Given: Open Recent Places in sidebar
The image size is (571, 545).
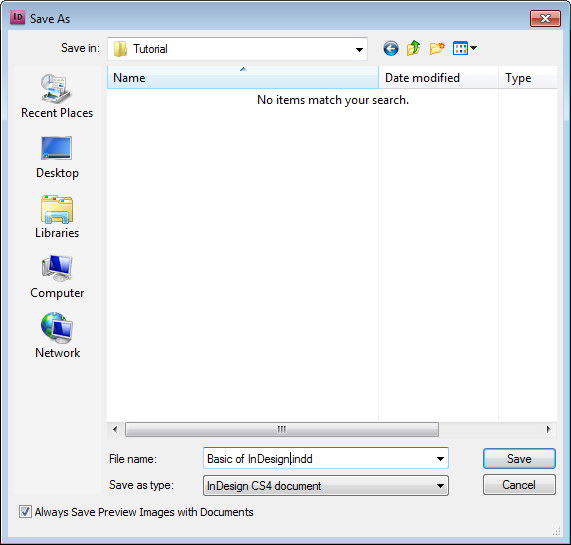Looking at the screenshot, I should point(57,96).
